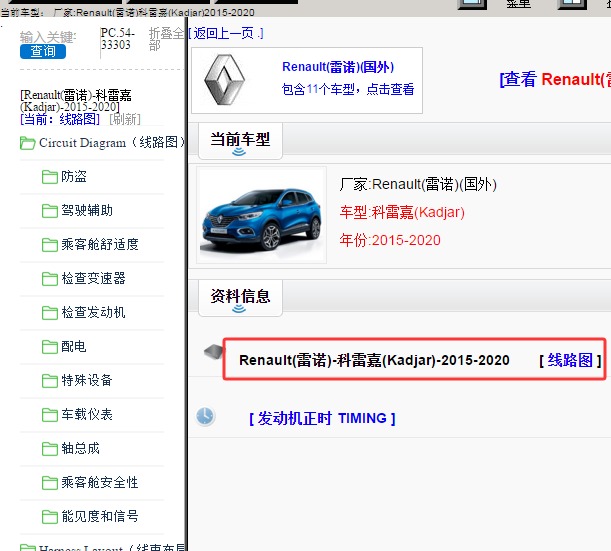Click the Renault(雷诺)-科雷嘉(Kadjar)-2015-2020 row title

374,360
